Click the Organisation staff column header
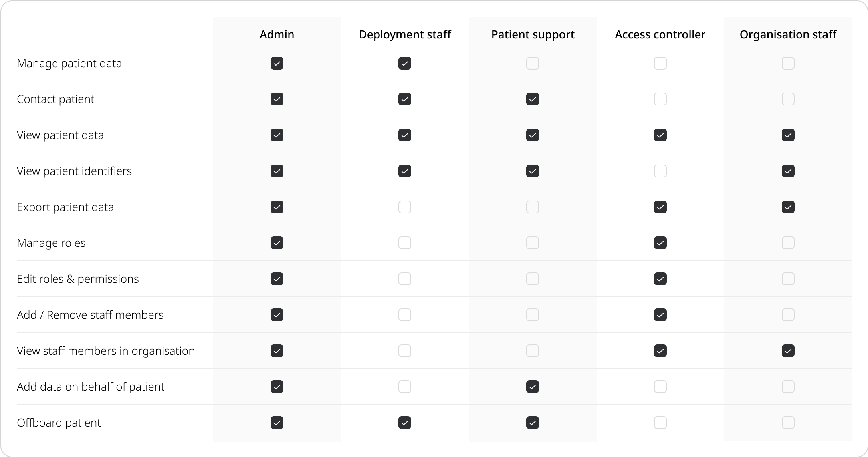 pyautogui.click(x=788, y=34)
